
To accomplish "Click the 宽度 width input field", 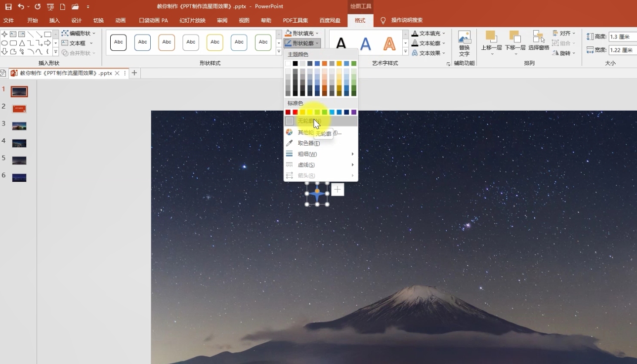I will tap(623, 50).
